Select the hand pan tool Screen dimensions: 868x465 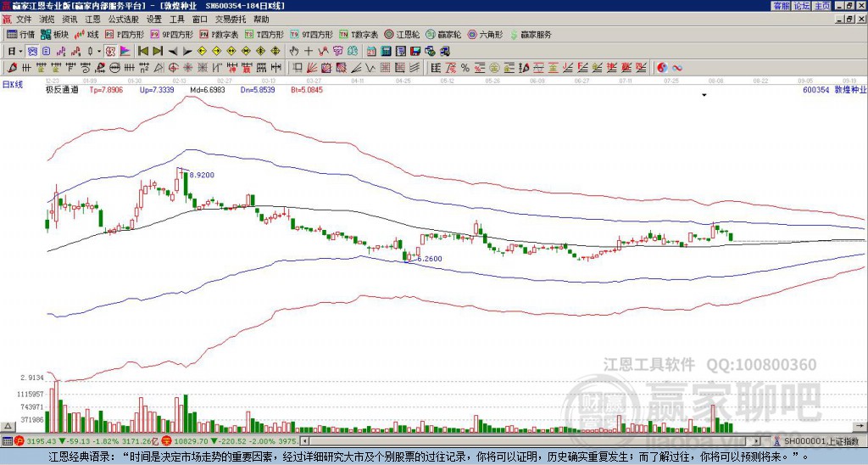click(294, 52)
